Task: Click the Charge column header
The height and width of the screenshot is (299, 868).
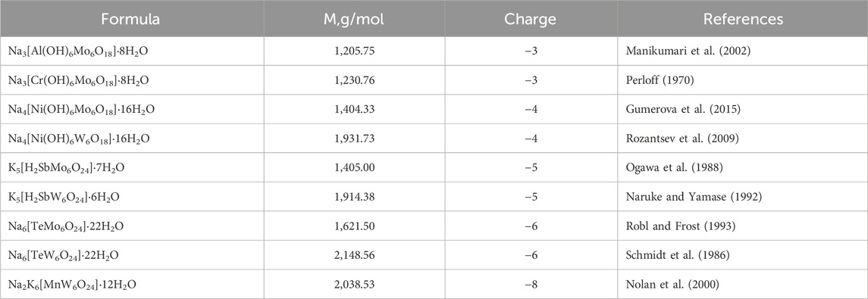Action: coord(531,19)
